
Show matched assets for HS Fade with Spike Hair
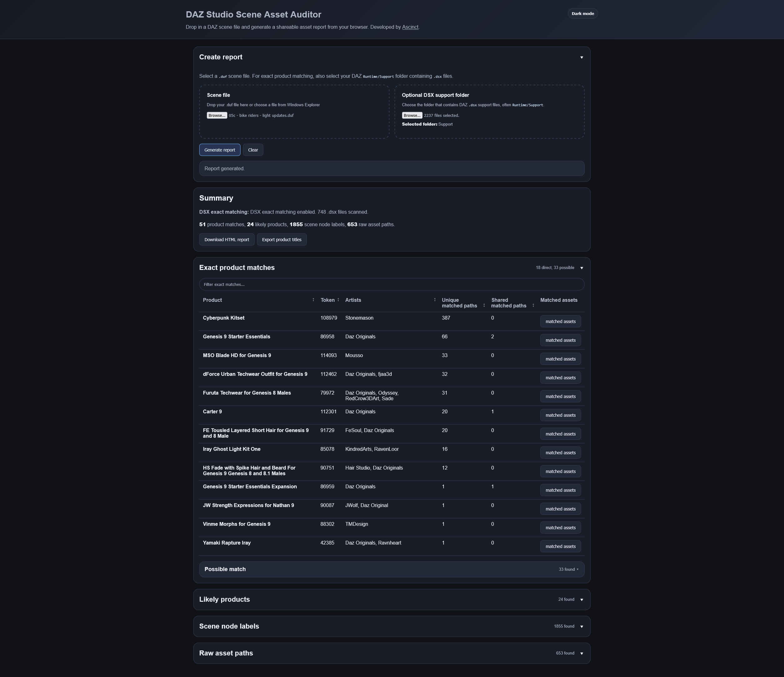pos(560,471)
